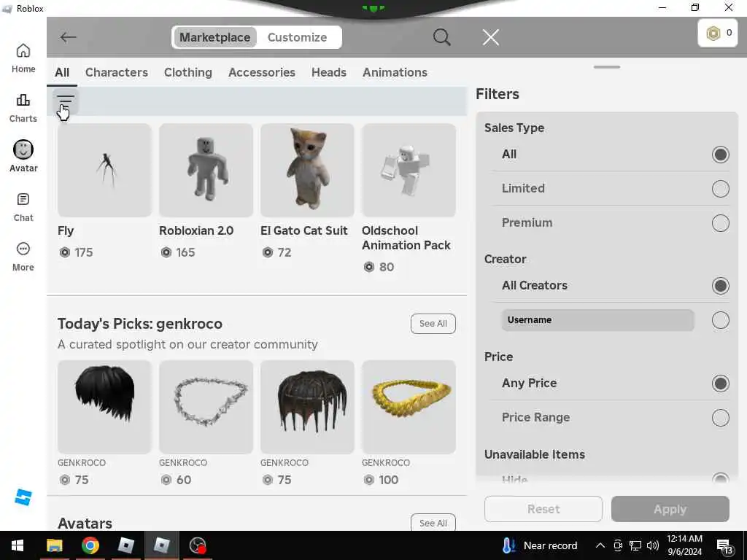
Task: Select the Limited sales type radio
Action: pos(720,189)
